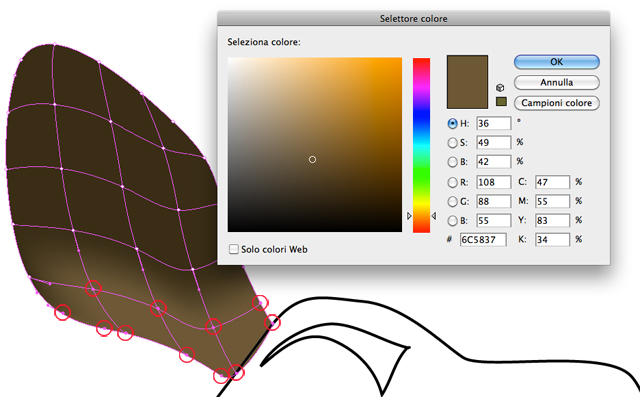Open Campioni colore swatches

point(556,103)
